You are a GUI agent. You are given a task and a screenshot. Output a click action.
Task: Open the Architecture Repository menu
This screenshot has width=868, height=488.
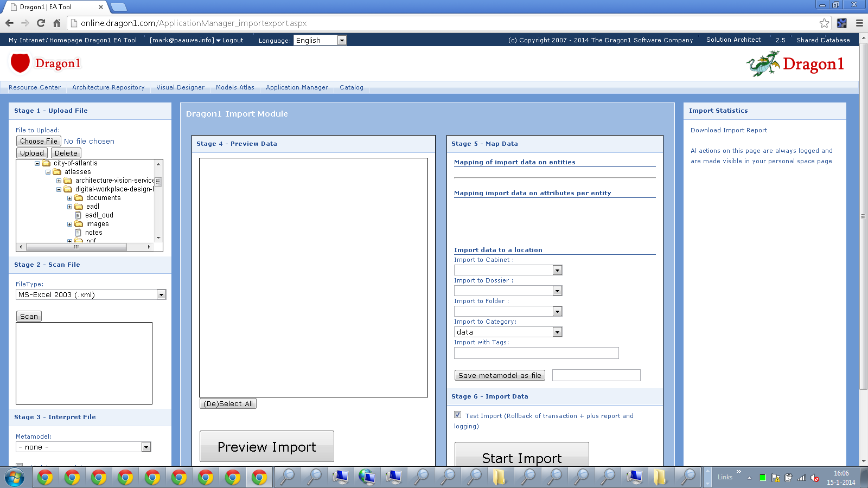[108, 87]
